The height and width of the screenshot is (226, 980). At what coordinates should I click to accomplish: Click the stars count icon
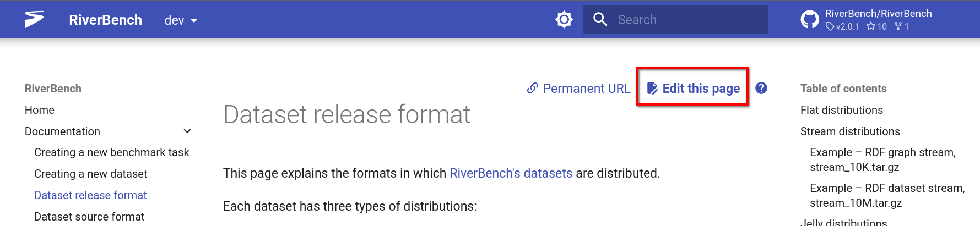point(871,26)
